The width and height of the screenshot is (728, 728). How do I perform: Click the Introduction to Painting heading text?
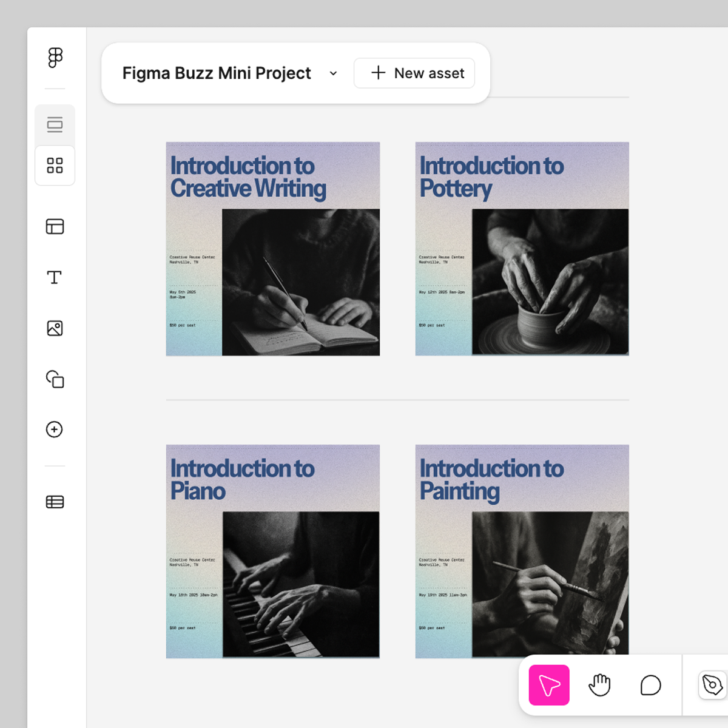[491, 480]
